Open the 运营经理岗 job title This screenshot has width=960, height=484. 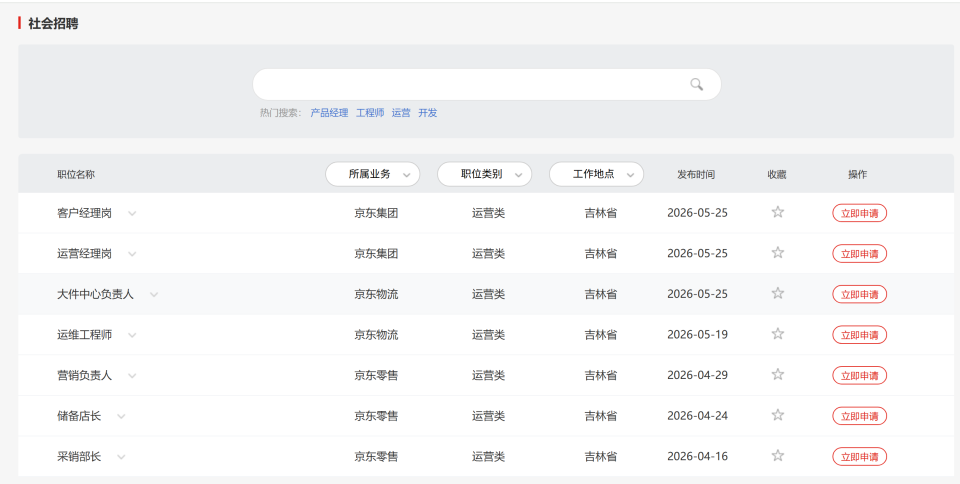click(x=84, y=253)
